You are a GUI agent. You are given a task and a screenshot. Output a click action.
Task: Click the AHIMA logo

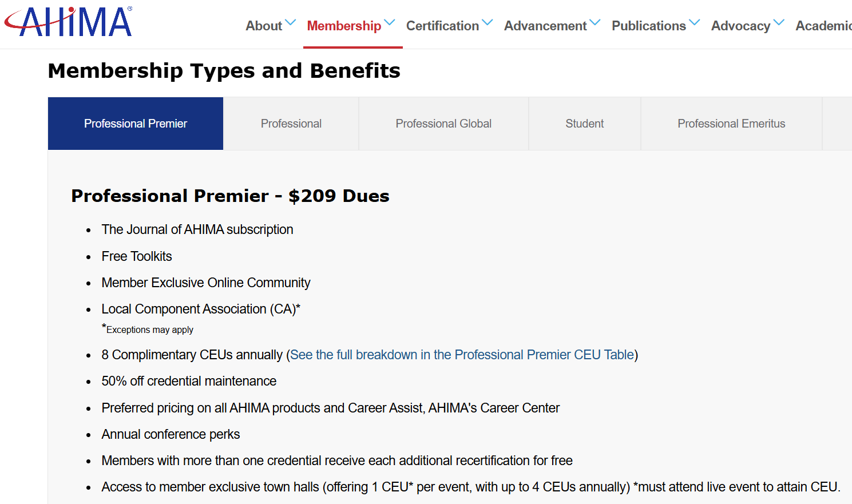tap(69, 22)
